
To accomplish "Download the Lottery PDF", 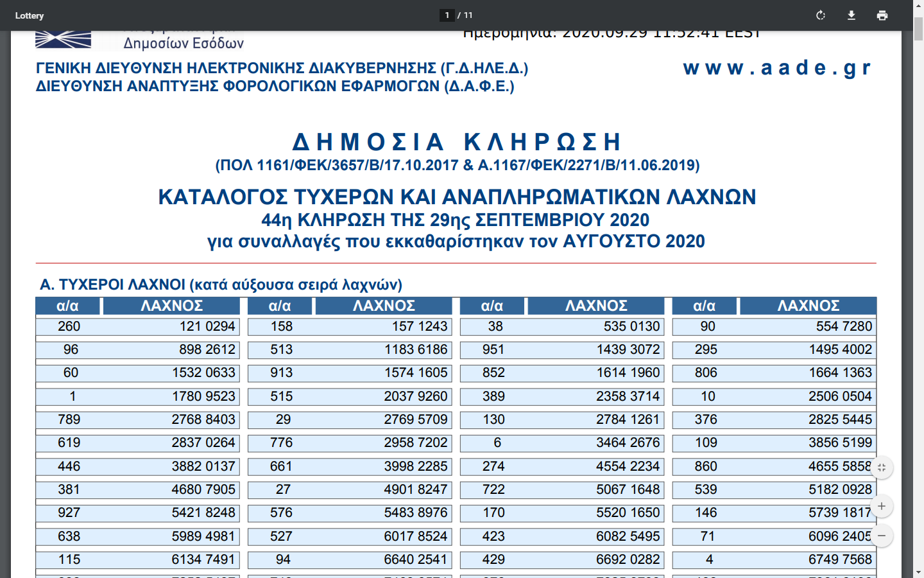I will [x=851, y=15].
